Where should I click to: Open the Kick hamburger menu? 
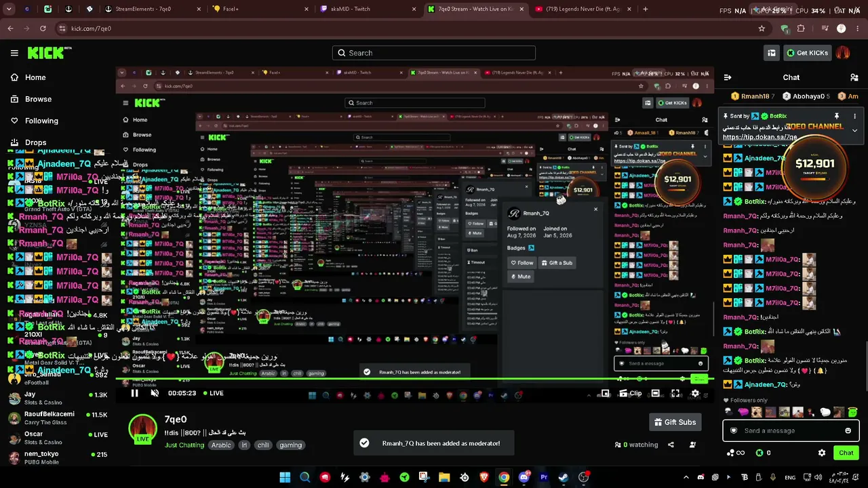(14, 53)
